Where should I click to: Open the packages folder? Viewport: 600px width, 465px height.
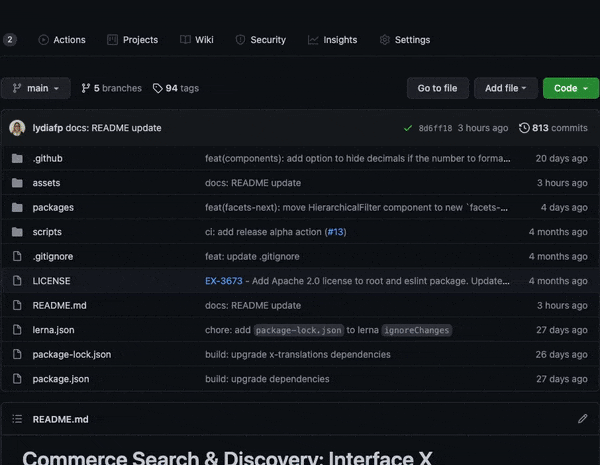[53, 207]
